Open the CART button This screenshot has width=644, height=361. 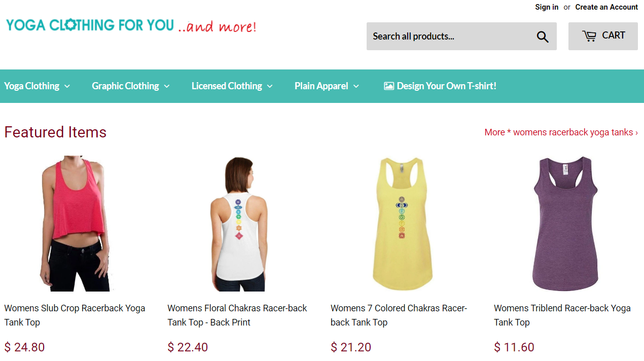tap(603, 36)
